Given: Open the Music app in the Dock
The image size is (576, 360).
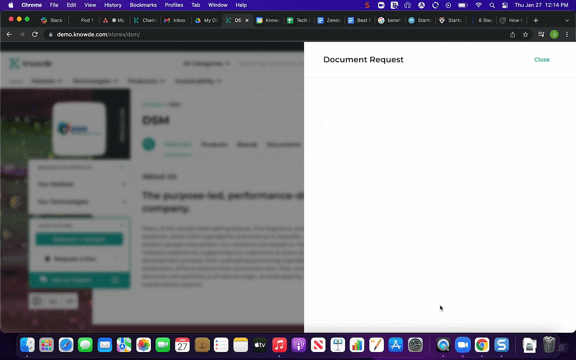Looking at the screenshot, I should pyautogui.click(x=279, y=345).
